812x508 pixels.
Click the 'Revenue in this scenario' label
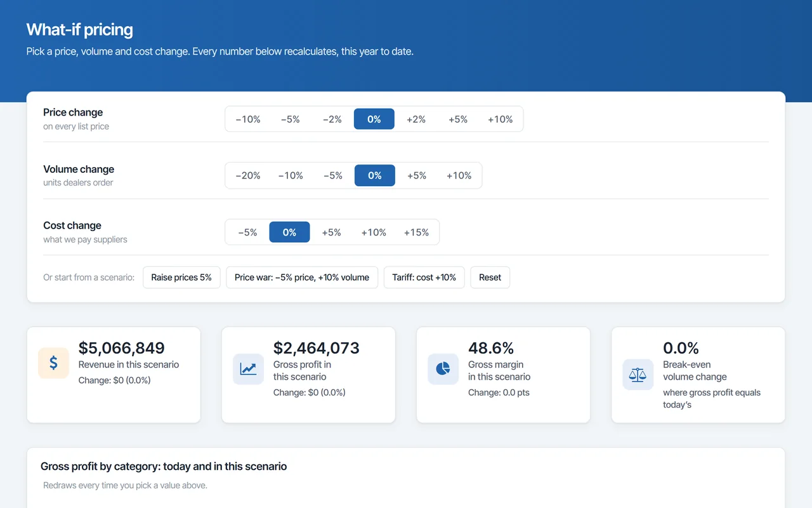click(129, 364)
